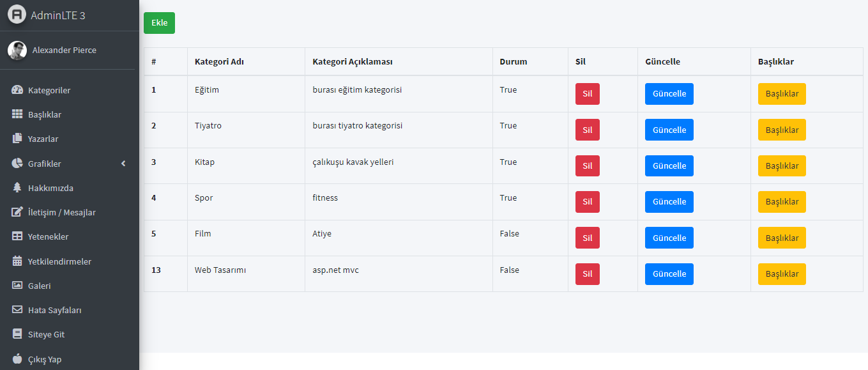868x370 pixels.
Task: Click the Yetenekler table icon
Action: [x=17, y=236]
